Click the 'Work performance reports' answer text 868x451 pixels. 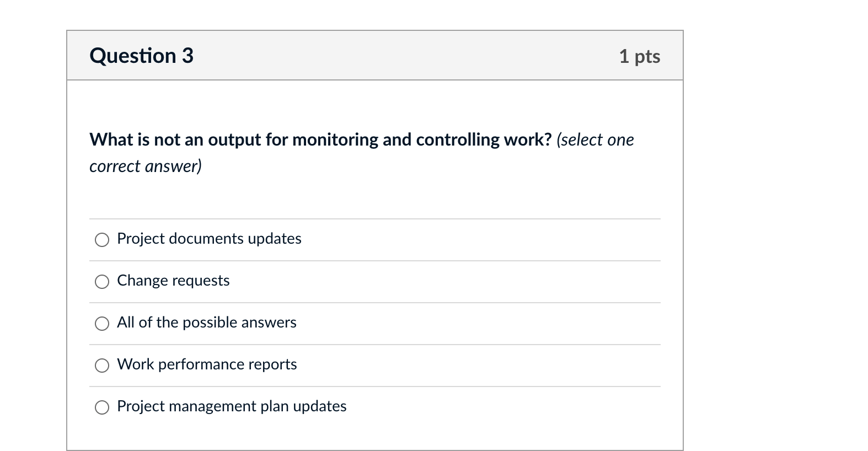(207, 364)
